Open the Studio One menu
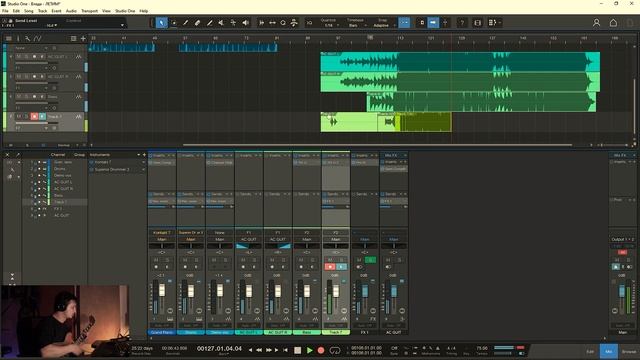Screen dimensions: 640x360 pos(125,11)
